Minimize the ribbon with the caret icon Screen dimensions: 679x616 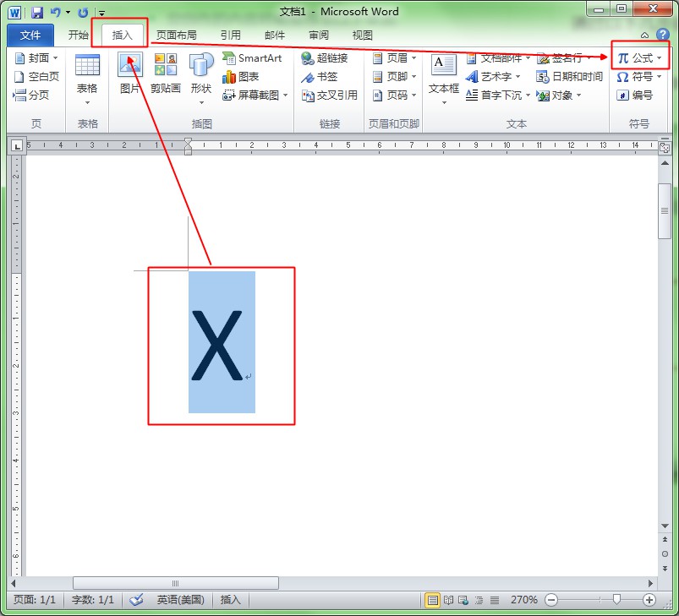click(x=644, y=35)
